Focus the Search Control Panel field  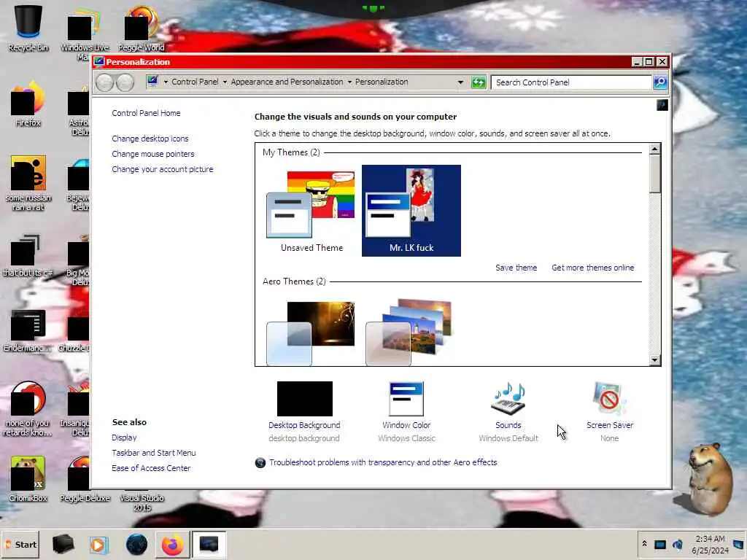571,82
